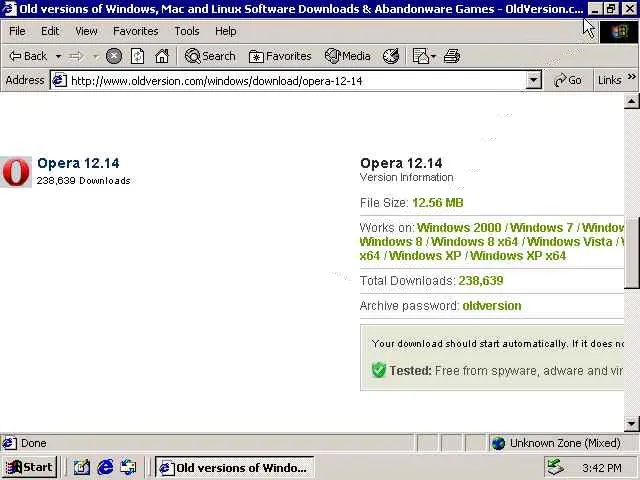Open the Tools menu
This screenshot has width=640, height=480.
click(187, 31)
